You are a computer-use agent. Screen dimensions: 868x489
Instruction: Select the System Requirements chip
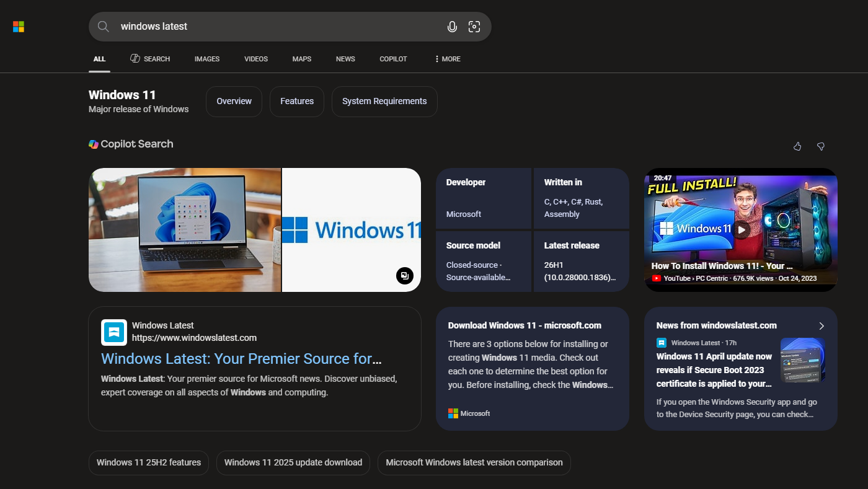pyautogui.click(x=384, y=101)
